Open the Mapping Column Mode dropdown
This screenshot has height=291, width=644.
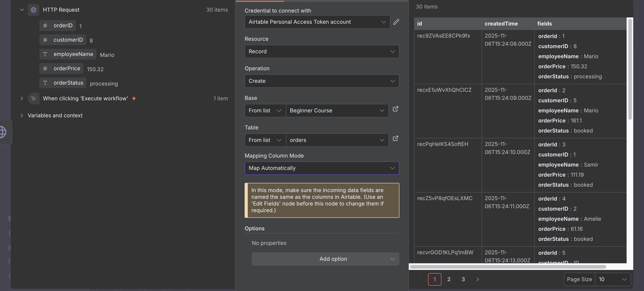(322, 168)
